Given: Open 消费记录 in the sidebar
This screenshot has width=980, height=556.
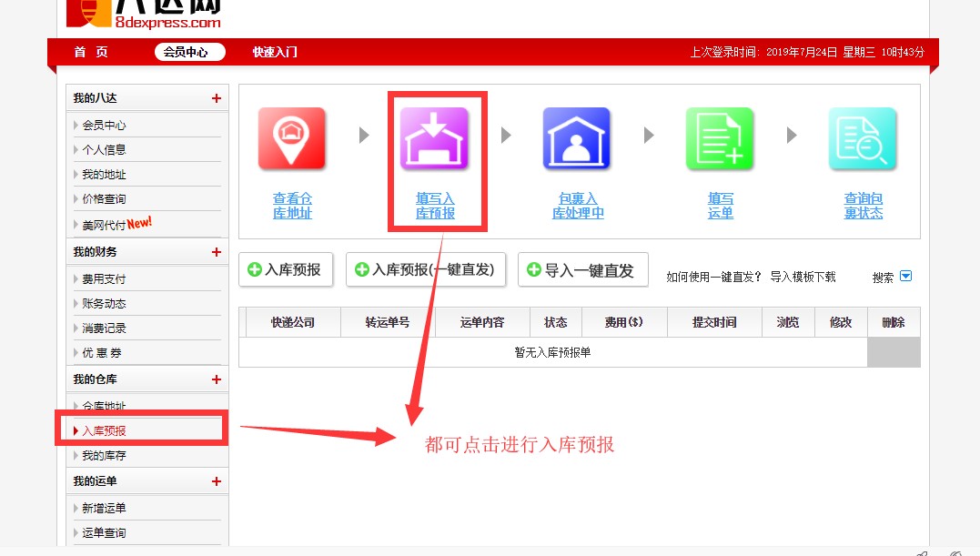Looking at the screenshot, I should pos(104,328).
